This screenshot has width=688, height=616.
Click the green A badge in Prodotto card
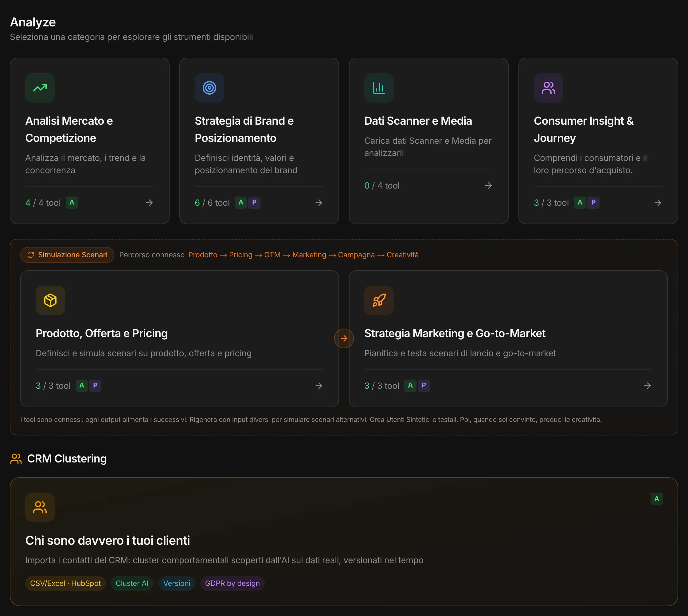pos(82,386)
